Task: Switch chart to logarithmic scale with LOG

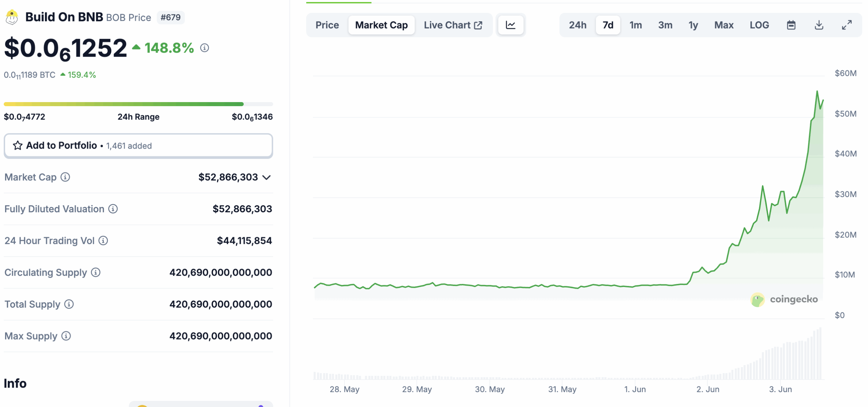Action: (759, 25)
